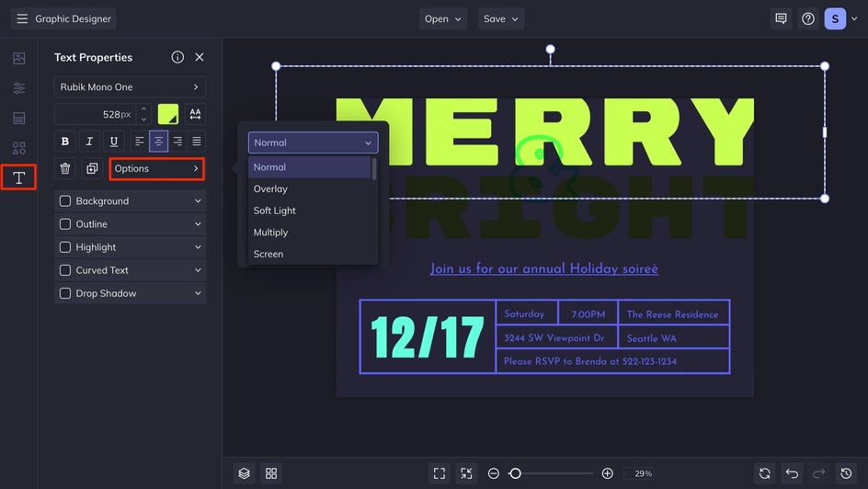Click the Options button

(x=156, y=169)
